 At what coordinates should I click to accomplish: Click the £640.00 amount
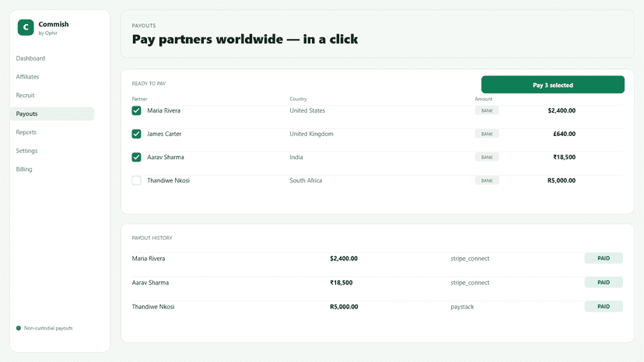(x=565, y=134)
